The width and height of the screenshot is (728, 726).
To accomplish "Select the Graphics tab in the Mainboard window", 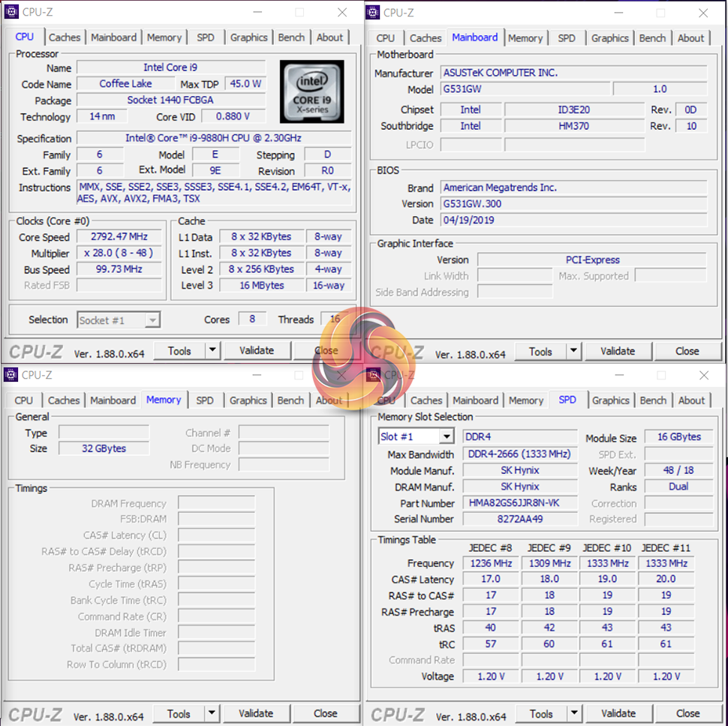I will [x=610, y=38].
